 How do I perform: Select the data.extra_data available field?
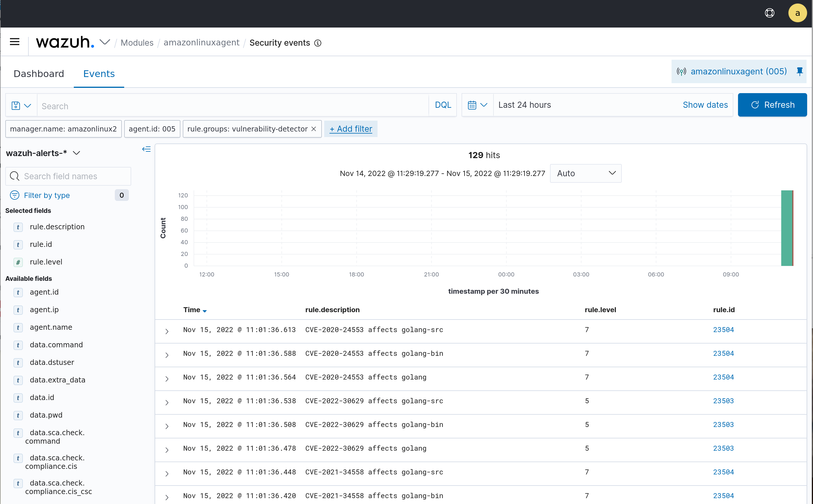pyautogui.click(x=57, y=380)
